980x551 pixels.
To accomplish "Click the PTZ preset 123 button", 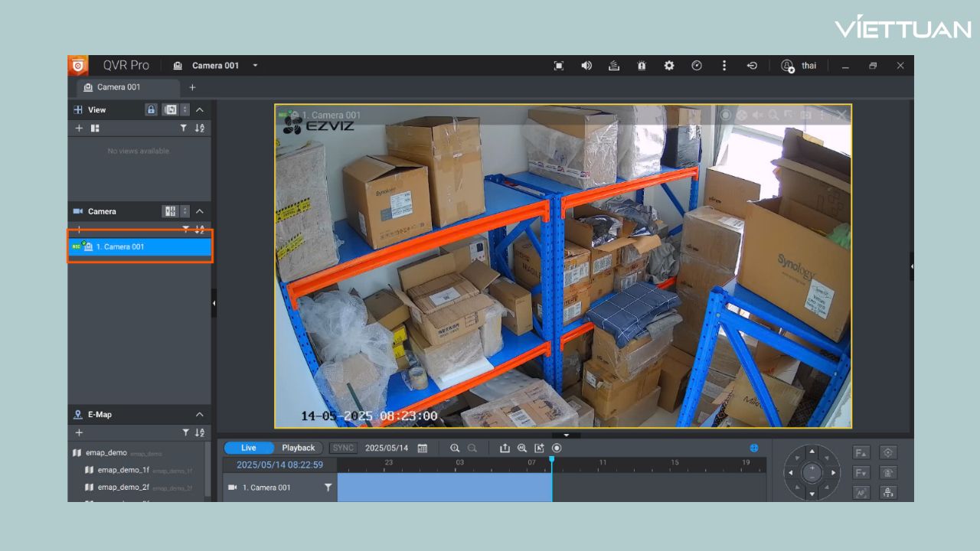I will pyautogui.click(x=888, y=493).
